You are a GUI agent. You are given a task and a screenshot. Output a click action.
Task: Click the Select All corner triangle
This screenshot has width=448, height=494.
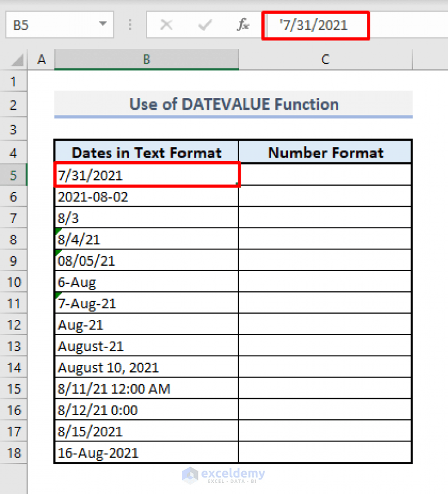pyautogui.click(x=17, y=60)
